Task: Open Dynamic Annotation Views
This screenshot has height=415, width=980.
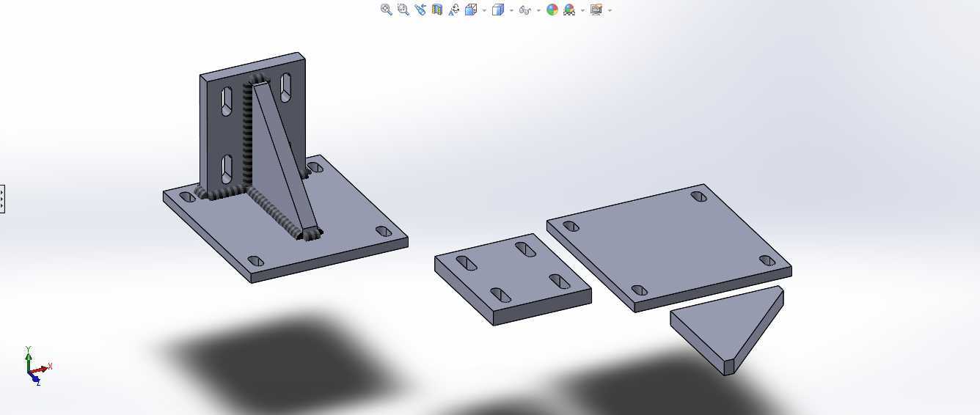Action: [x=454, y=10]
